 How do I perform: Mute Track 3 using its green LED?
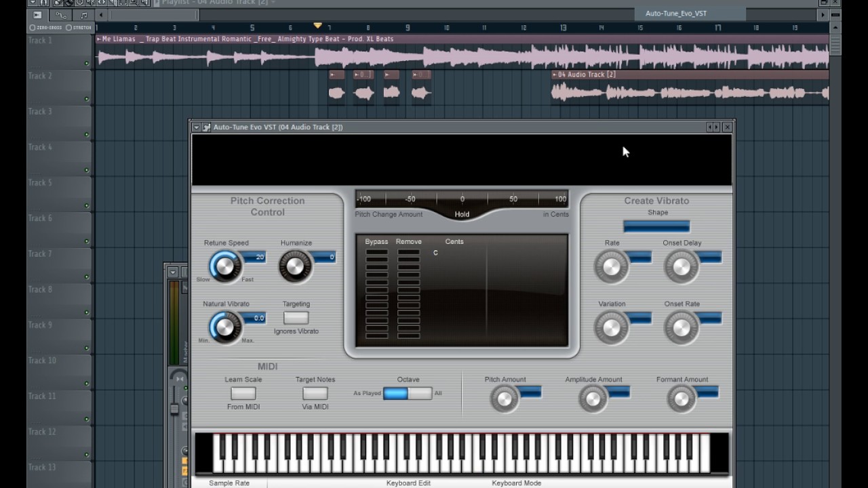[x=87, y=135]
